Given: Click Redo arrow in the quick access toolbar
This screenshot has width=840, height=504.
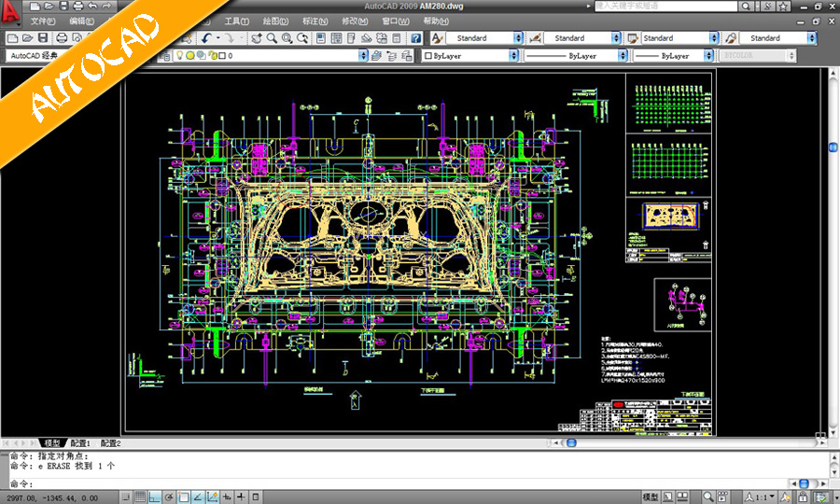Looking at the screenshot, I should point(106,7).
